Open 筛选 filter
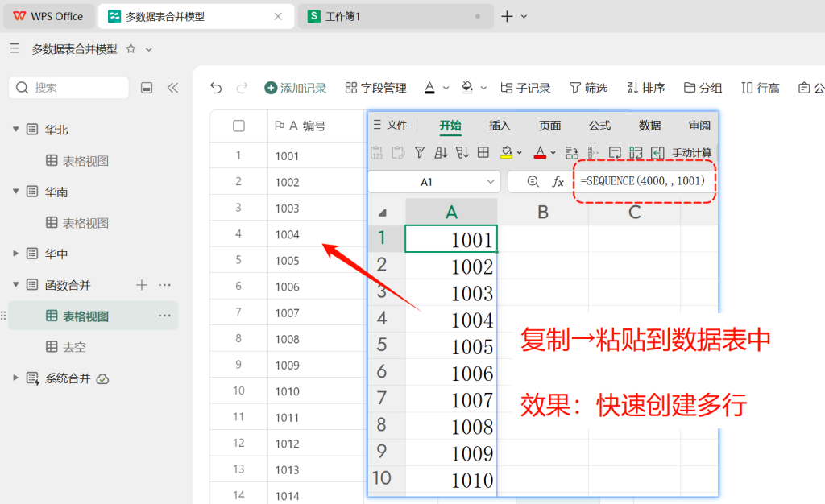The width and height of the screenshot is (825, 504). [589, 88]
